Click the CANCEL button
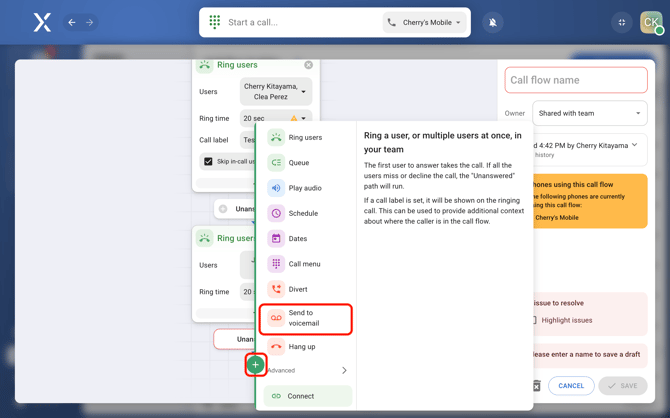The height and width of the screenshot is (418, 670). [571, 386]
